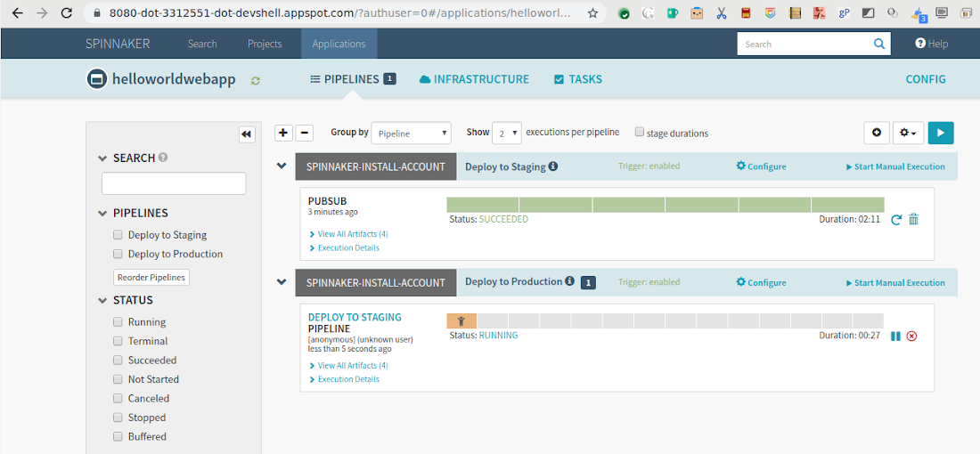Switch to the INFRASTRUCTURE tab
980x454 pixels.
(474, 79)
